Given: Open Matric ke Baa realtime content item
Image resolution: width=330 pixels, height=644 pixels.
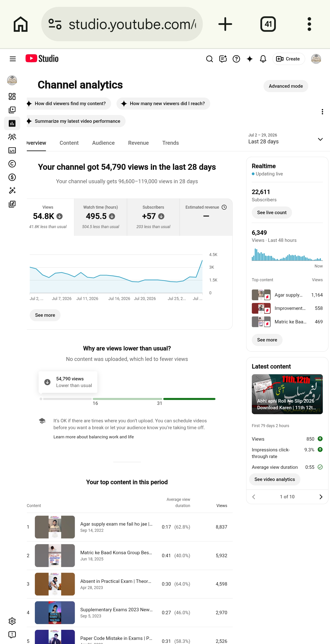Looking at the screenshot, I should coord(287,322).
